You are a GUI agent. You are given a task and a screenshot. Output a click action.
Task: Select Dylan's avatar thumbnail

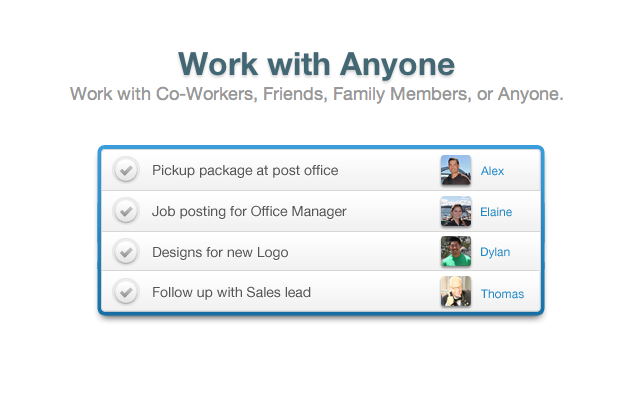tap(455, 252)
